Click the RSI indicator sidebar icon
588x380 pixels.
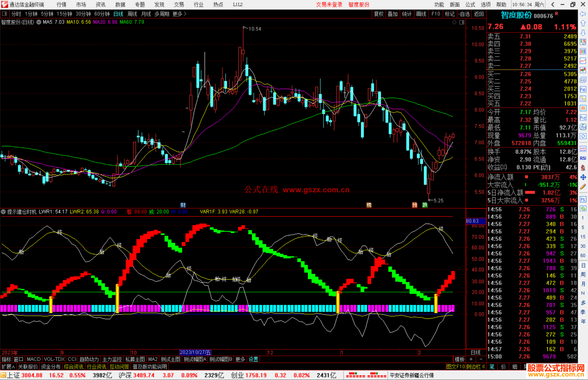pos(583,158)
